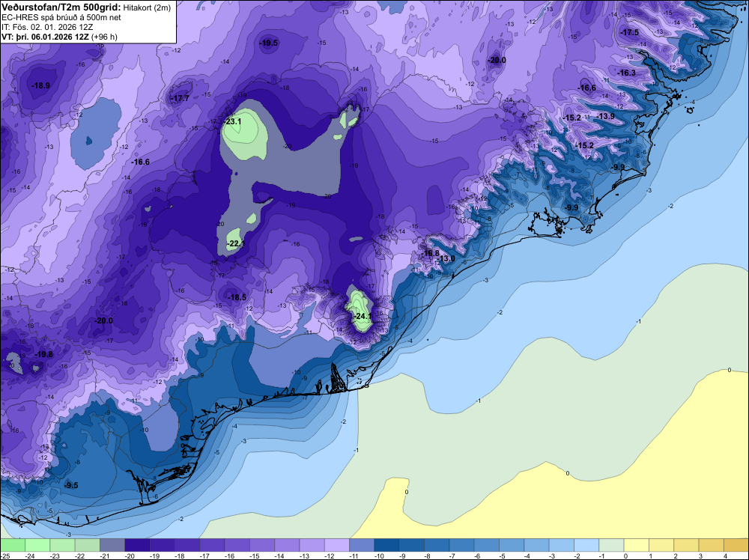Click the -16.3 temperature label

tap(627, 73)
